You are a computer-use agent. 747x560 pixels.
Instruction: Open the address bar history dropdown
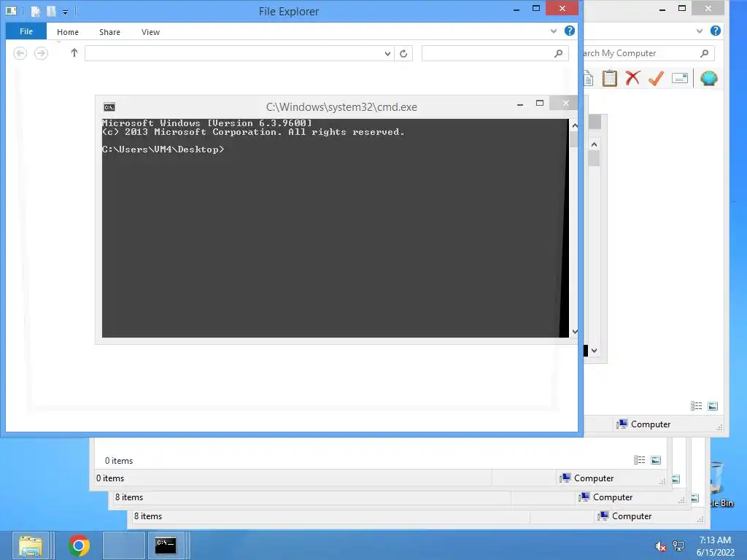[x=387, y=53]
